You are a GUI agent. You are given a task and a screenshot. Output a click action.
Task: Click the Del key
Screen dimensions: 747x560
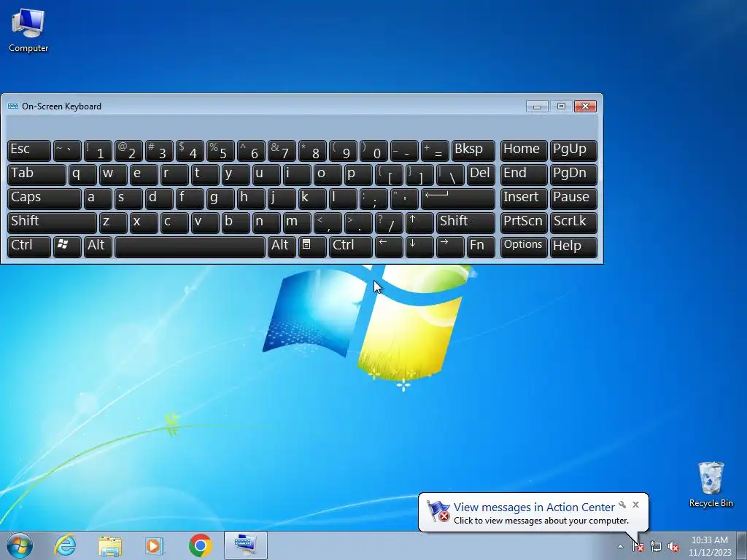coord(481,175)
